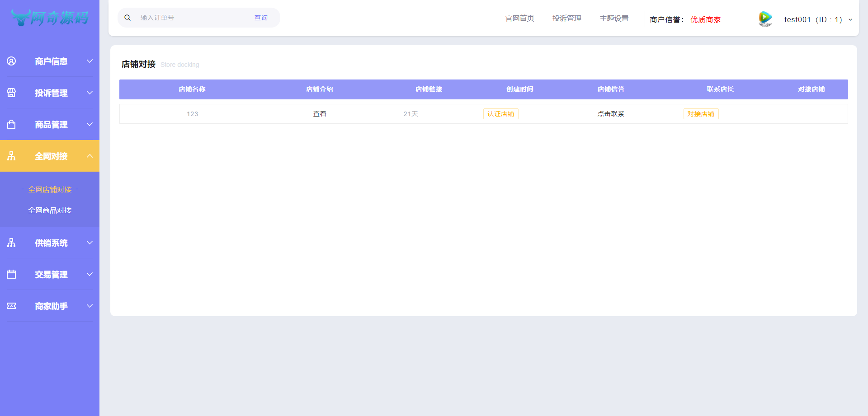The image size is (868, 416).
Task: Click the 21天 table cell
Action: click(x=410, y=114)
